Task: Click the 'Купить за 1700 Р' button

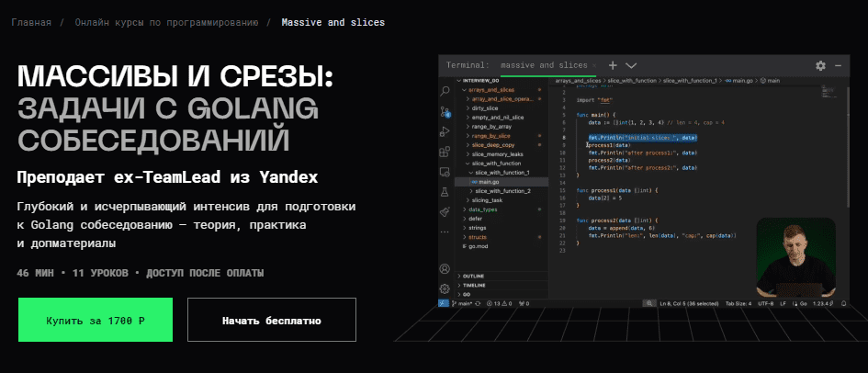Action: [96, 320]
